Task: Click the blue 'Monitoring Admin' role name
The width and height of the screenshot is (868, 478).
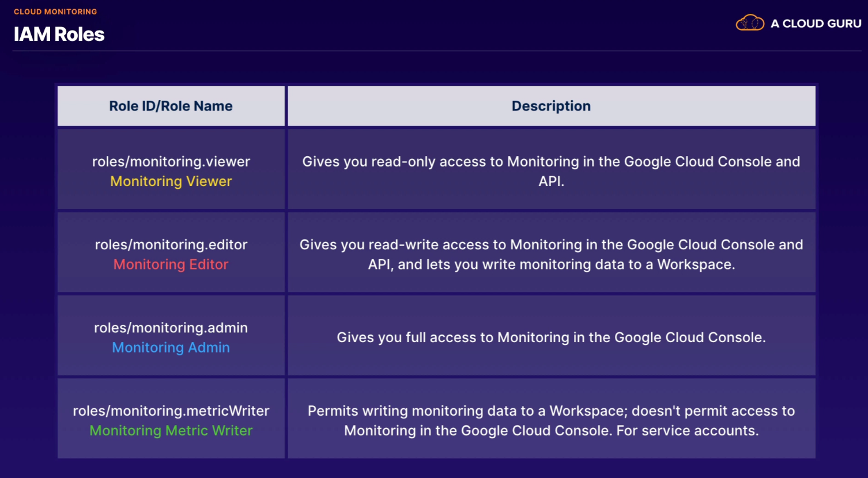Action: [x=171, y=347]
